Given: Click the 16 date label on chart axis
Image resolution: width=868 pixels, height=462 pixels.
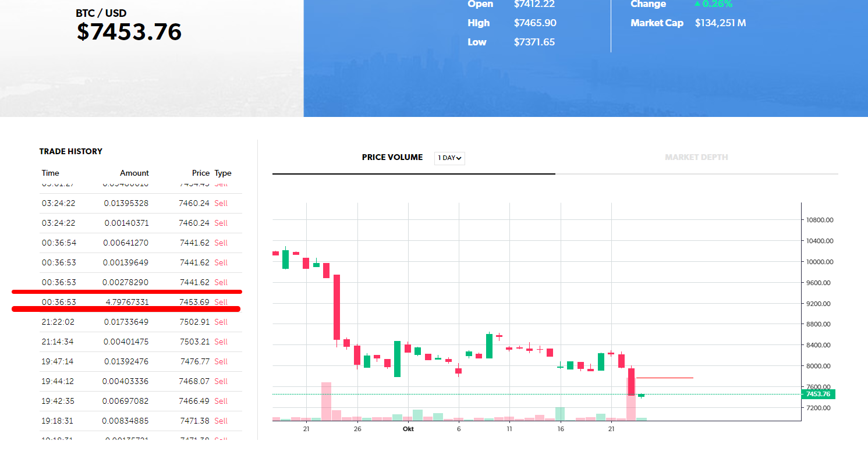Looking at the screenshot, I should (561, 429).
